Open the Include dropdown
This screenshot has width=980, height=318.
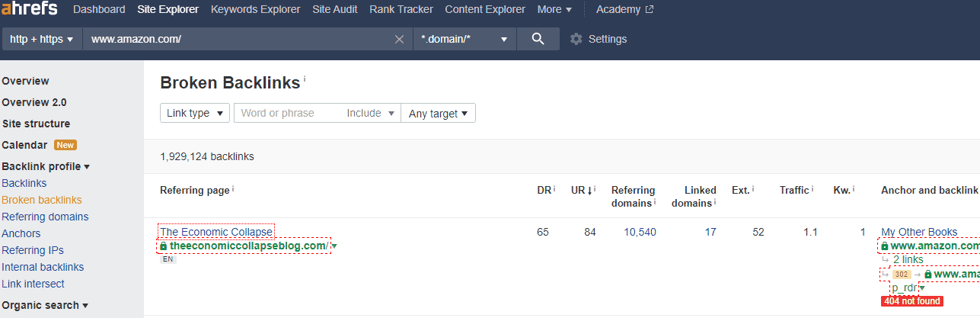coord(372,113)
